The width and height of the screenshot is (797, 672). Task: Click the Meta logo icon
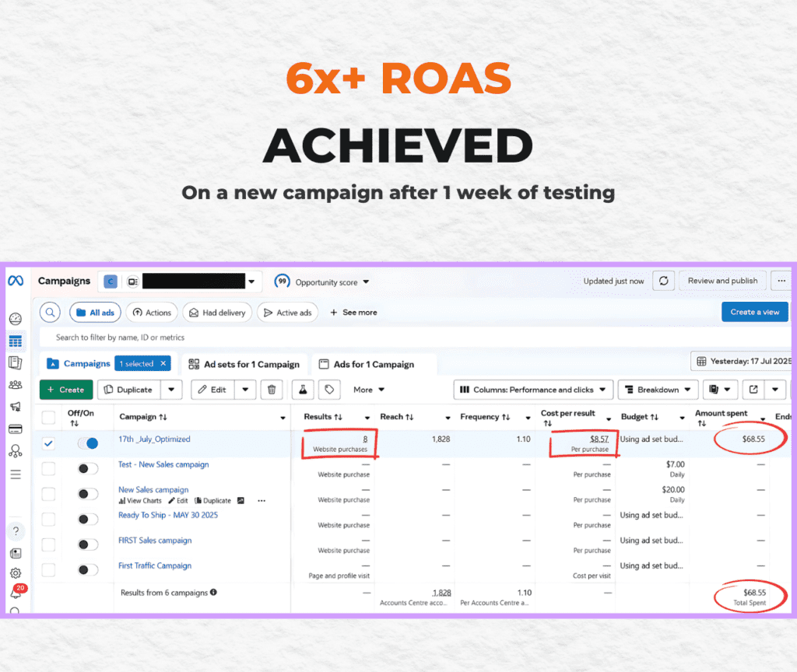pyautogui.click(x=15, y=281)
